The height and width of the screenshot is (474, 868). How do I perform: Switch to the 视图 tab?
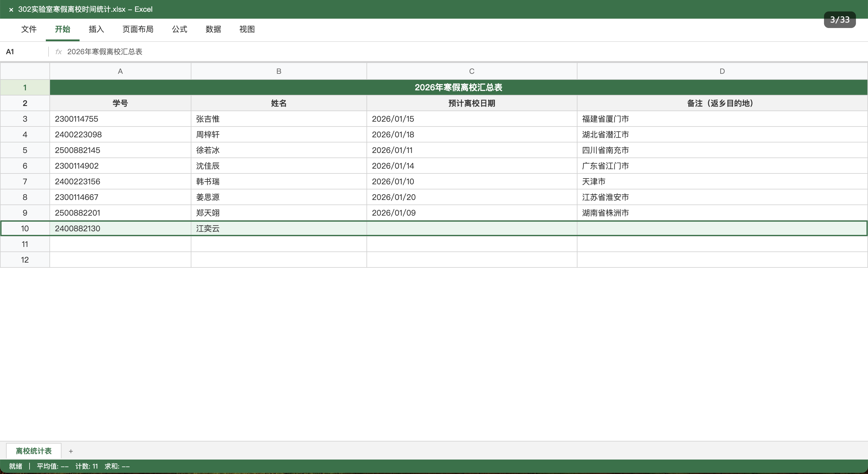click(247, 29)
